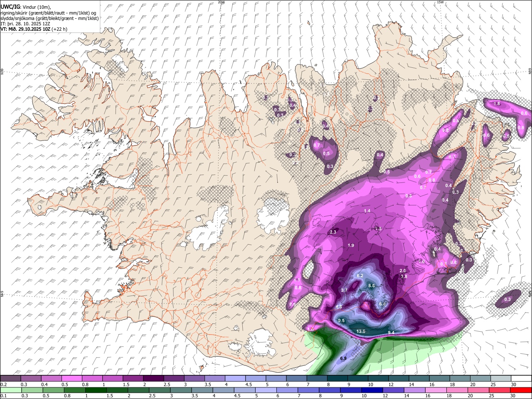This screenshot has width=532, height=399.
Task: Click the "2.8" snowfall value on the map
Action: pos(404,276)
